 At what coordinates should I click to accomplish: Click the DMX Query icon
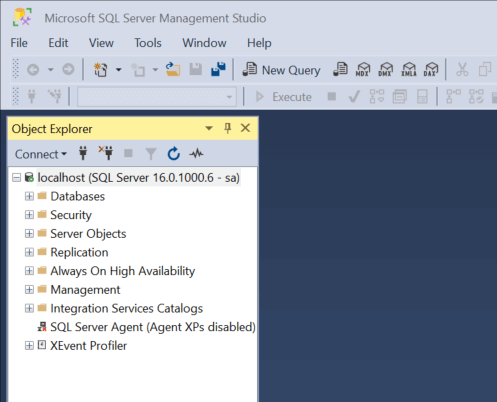point(385,69)
